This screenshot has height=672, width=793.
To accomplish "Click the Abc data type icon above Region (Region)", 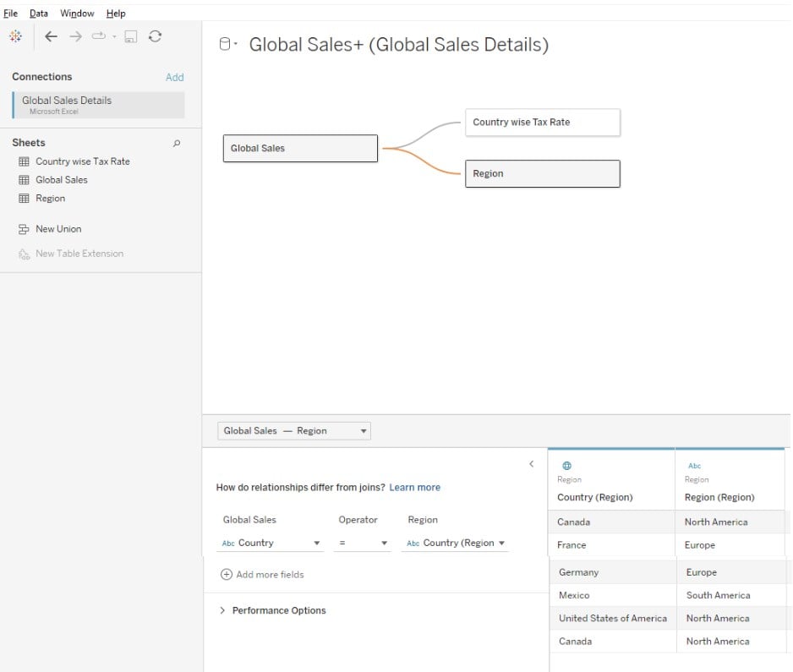I will tap(694, 466).
